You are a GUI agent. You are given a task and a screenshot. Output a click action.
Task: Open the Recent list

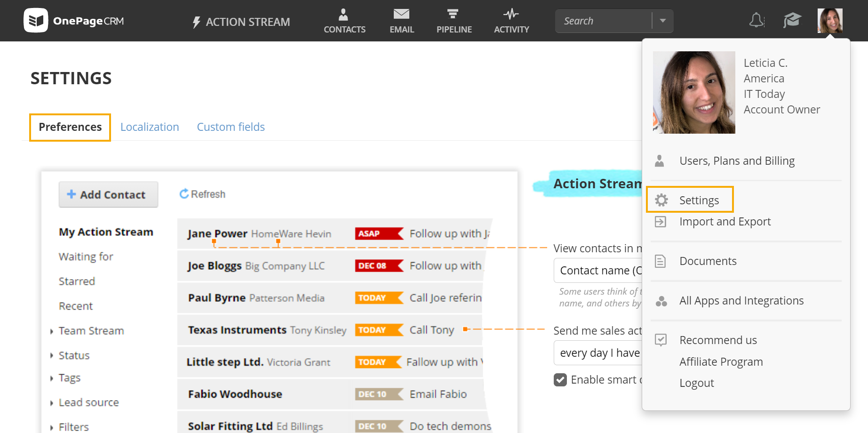(76, 306)
